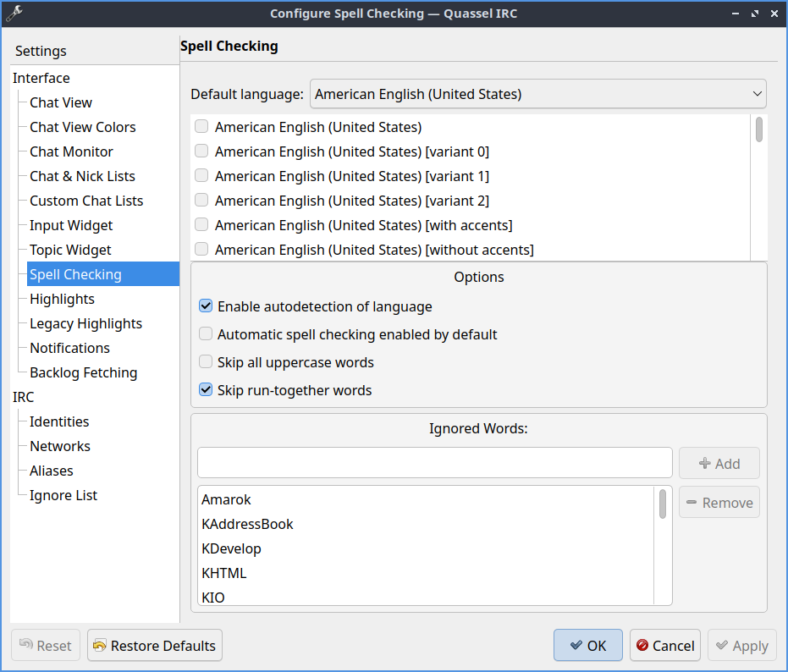Toggle Skip run-together words option
This screenshot has height=672, width=788.
(206, 390)
